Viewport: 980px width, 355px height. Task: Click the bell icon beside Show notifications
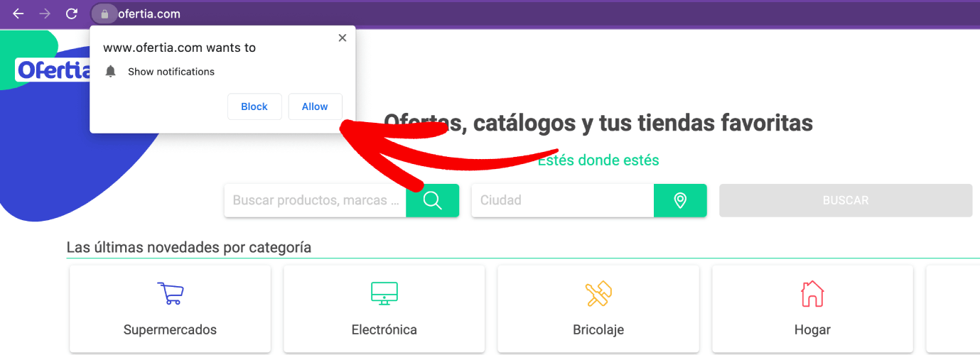click(110, 72)
